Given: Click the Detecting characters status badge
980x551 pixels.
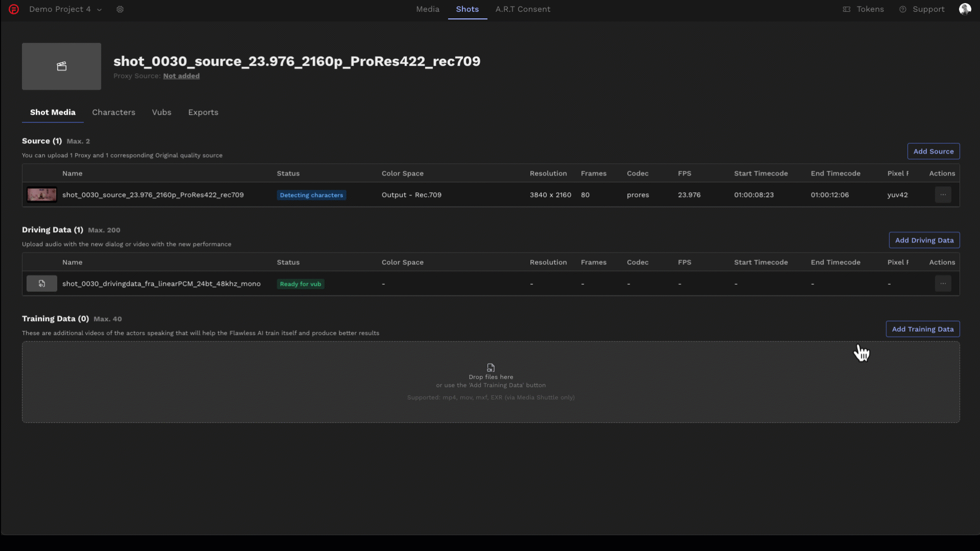Looking at the screenshot, I should click(311, 195).
